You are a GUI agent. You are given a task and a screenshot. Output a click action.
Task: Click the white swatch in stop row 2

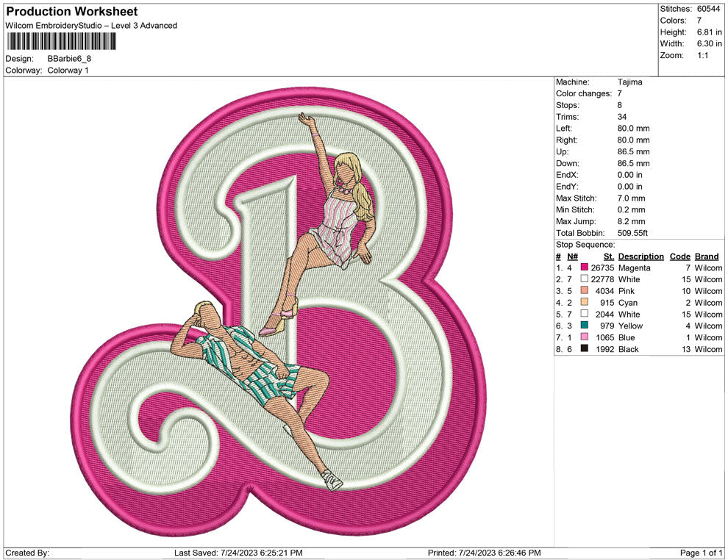pos(585,279)
